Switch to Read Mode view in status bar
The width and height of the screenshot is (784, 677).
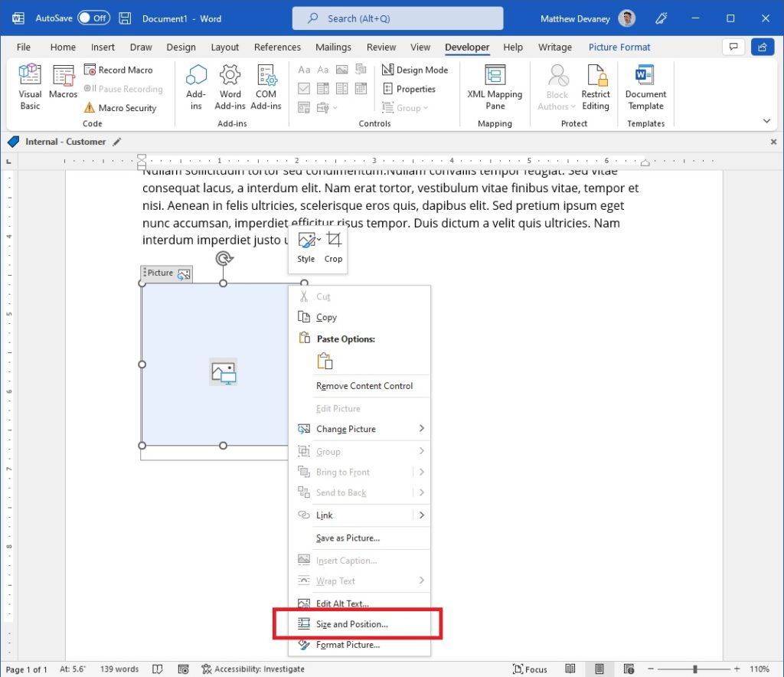point(570,669)
